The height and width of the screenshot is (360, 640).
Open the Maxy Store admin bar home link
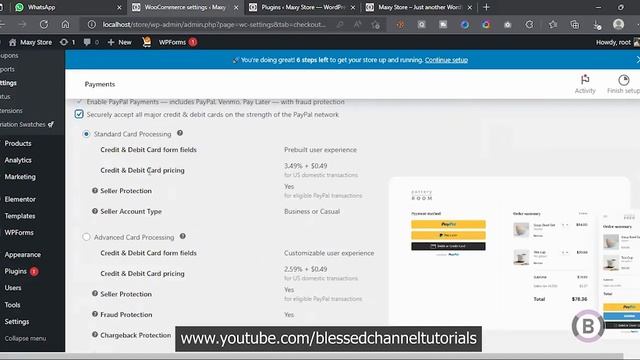click(31, 42)
